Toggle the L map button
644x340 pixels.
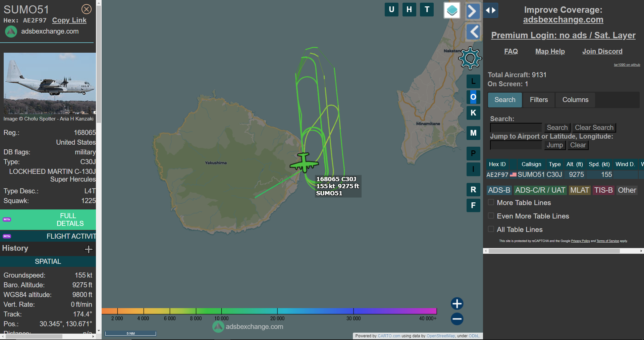click(x=473, y=81)
